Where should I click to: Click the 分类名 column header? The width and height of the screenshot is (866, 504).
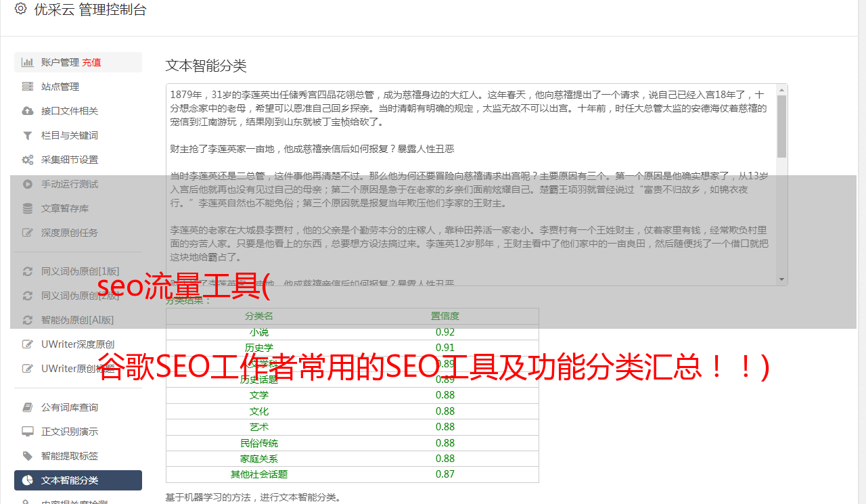[259, 316]
